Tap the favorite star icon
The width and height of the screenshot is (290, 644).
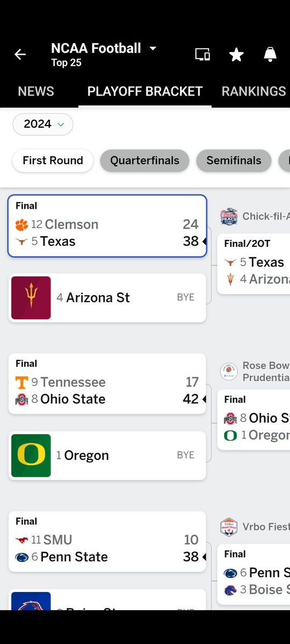point(236,54)
